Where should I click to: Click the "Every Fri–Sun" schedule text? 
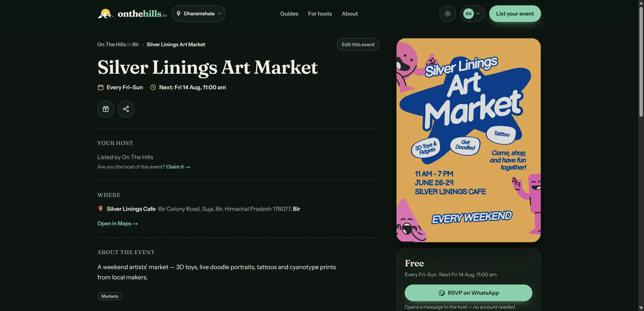[x=125, y=87]
